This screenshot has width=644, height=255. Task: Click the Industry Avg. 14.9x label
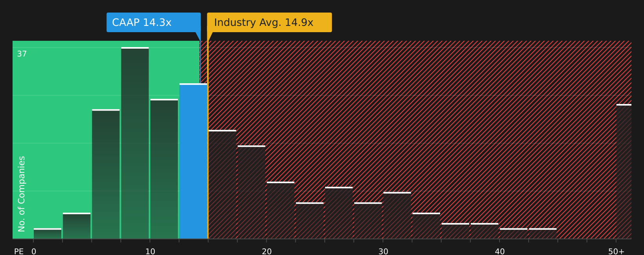(269, 22)
